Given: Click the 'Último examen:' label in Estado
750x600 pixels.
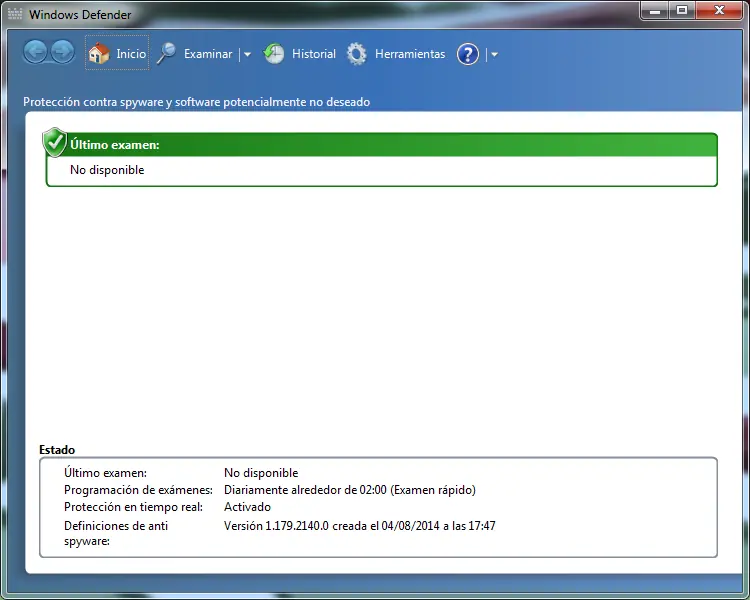Looking at the screenshot, I should click(x=105, y=473).
